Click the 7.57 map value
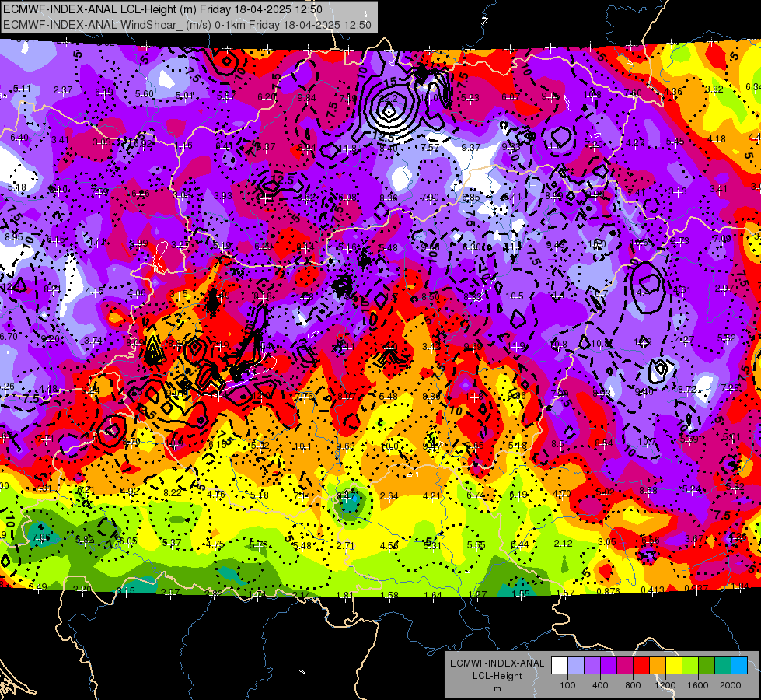Screen dimensions: 761x700 pyautogui.click(x=430, y=147)
